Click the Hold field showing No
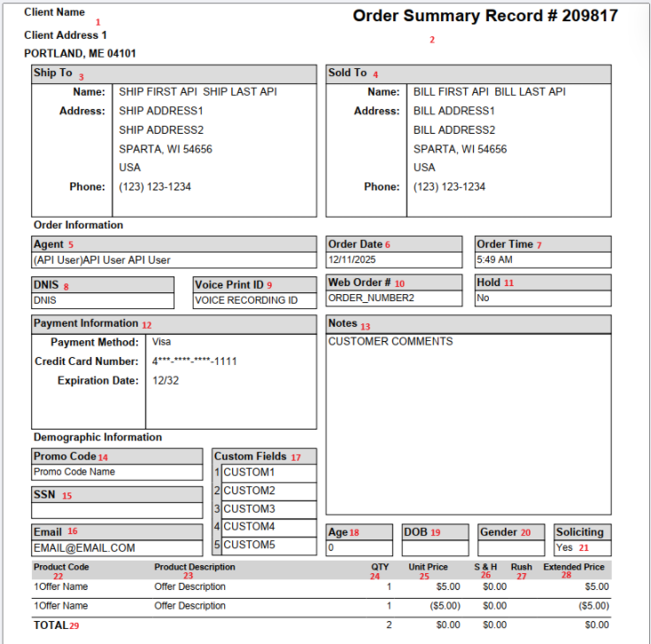 tap(542, 299)
